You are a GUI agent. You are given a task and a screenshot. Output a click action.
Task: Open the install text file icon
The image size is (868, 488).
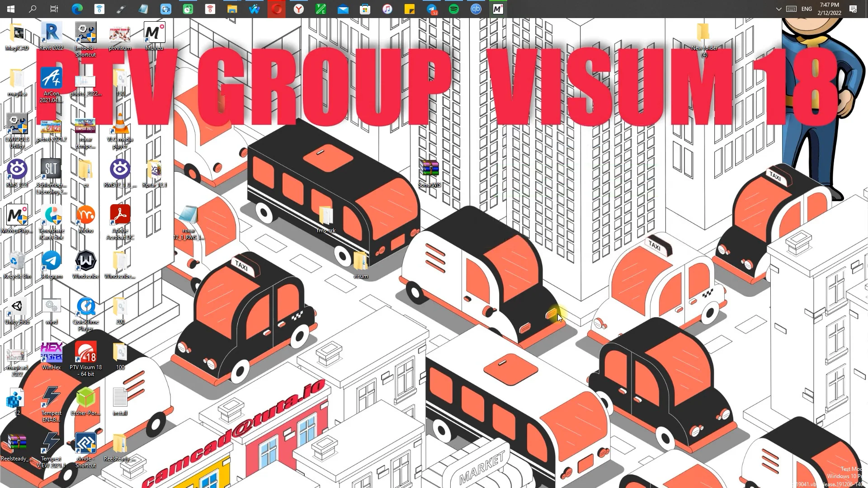click(x=120, y=402)
